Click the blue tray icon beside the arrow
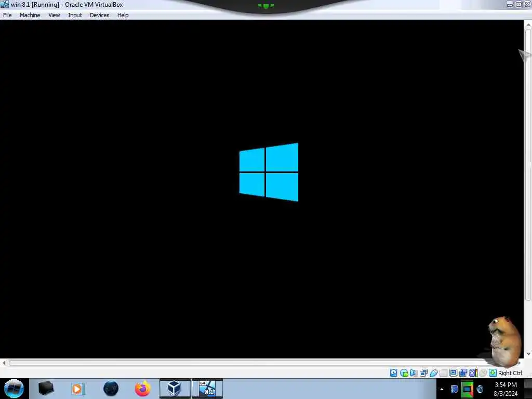532x399 pixels. 454,389
